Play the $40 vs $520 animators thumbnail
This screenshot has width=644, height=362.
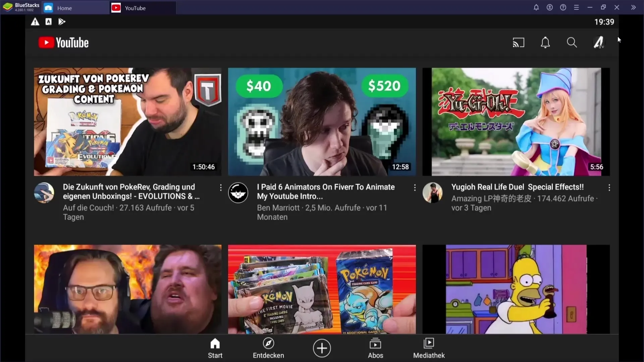(x=322, y=122)
